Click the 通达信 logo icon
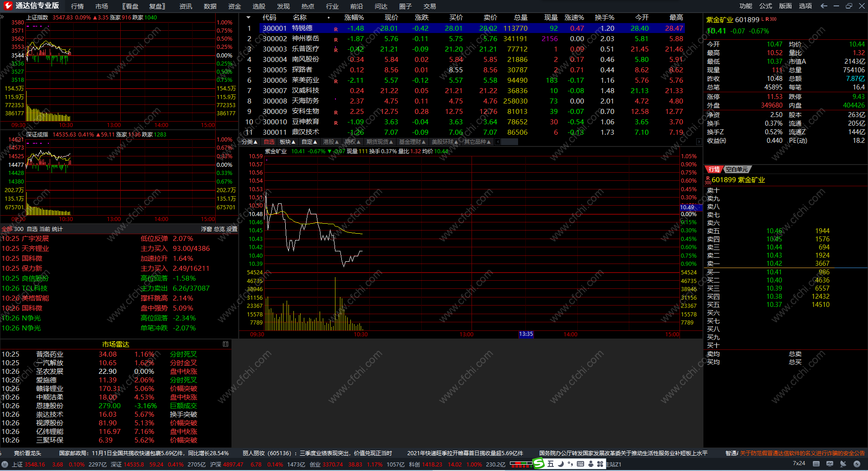 pos(8,6)
